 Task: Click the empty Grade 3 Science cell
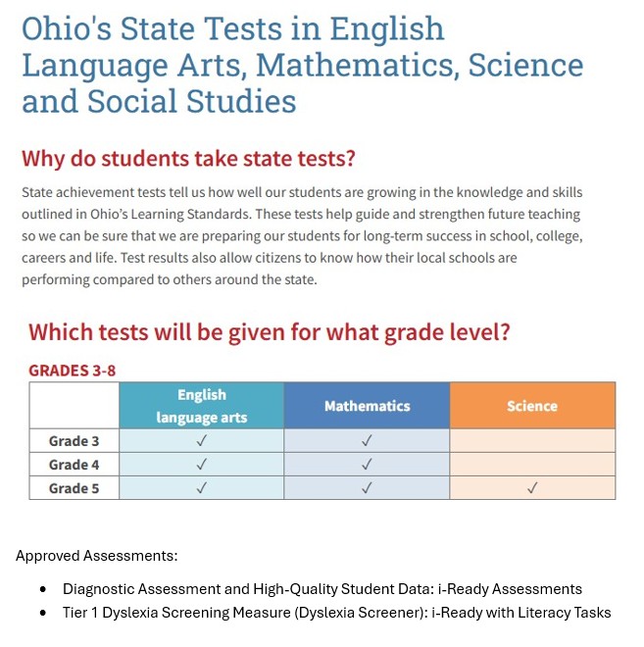(532, 441)
